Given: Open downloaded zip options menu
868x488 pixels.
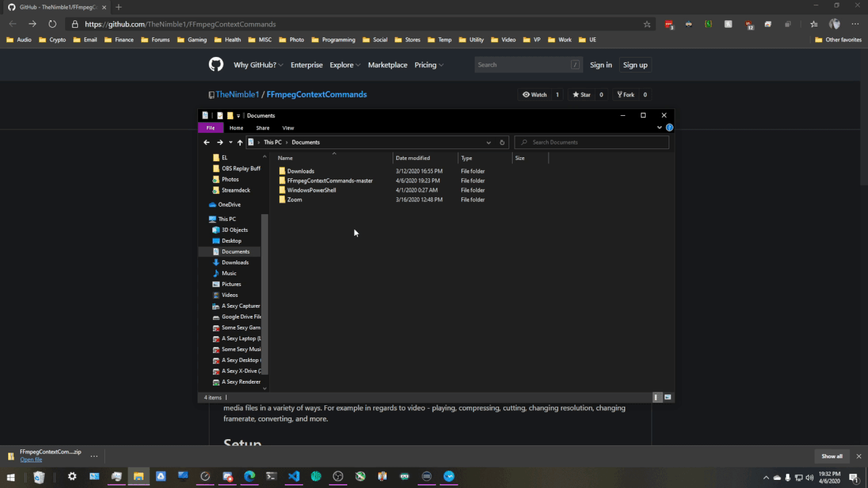Looking at the screenshot, I should pos(94,456).
